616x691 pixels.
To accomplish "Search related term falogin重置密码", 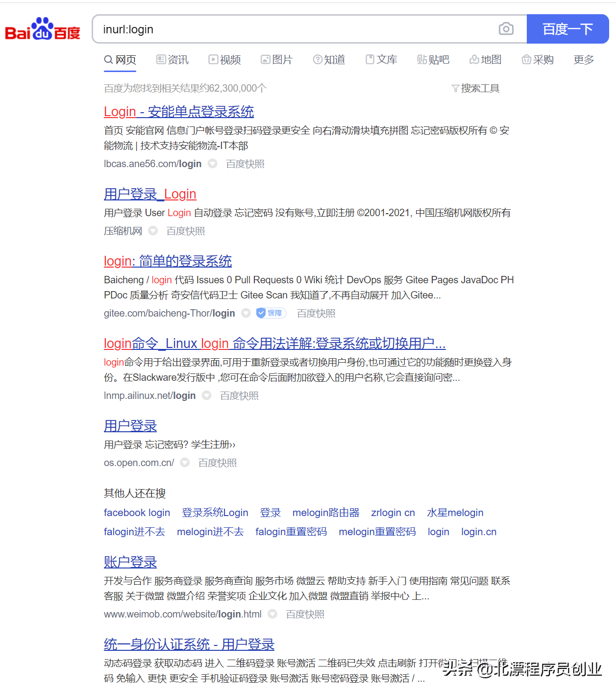I will [291, 532].
